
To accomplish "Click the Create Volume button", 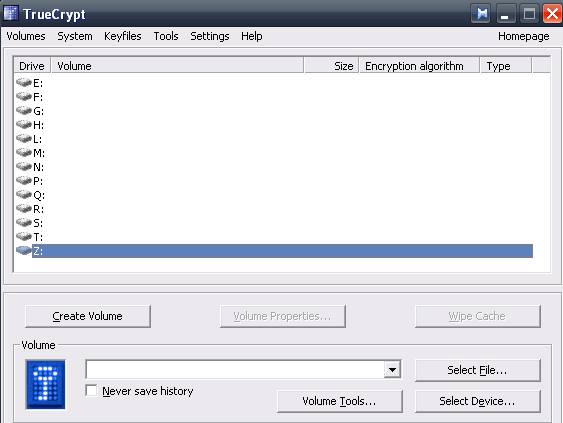I will 88,316.
